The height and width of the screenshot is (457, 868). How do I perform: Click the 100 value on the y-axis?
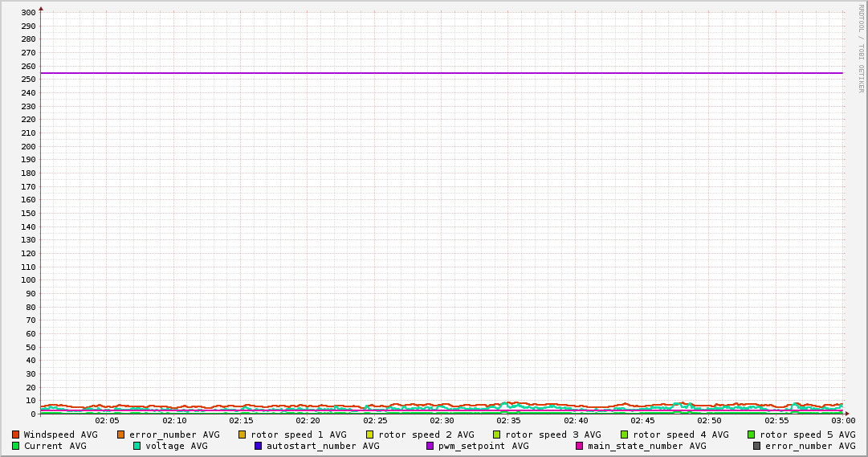click(x=27, y=280)
